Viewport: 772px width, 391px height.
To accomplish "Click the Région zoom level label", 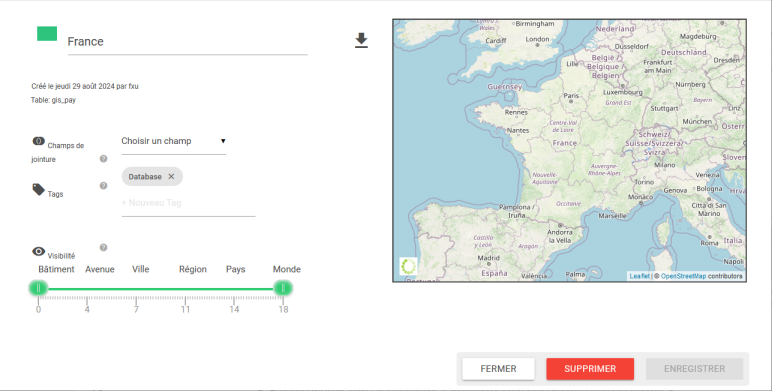I will click(x=193, y=269).
